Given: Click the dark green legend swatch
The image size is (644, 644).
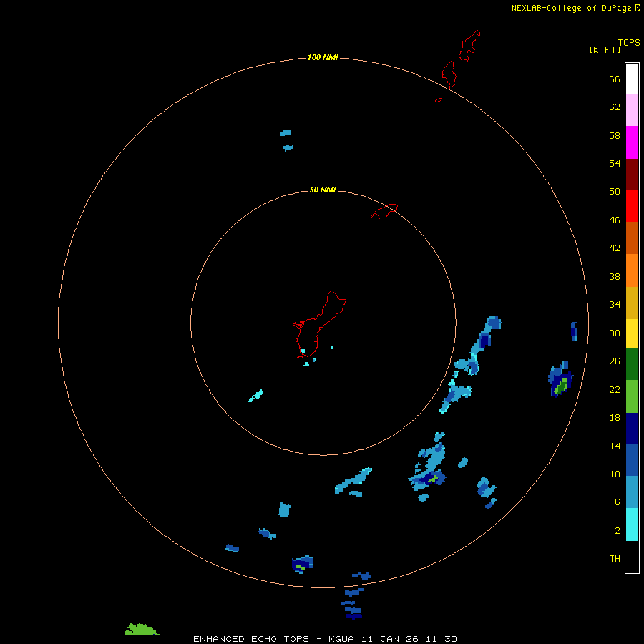Looking at the screenshot, I should point(632,364).
